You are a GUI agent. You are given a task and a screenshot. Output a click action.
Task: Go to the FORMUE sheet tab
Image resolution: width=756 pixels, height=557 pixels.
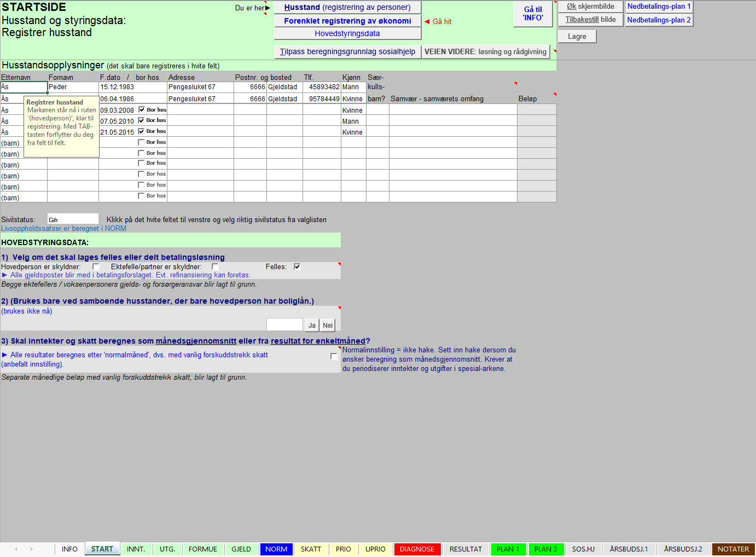pyautogui.click(x=203, y=549)
